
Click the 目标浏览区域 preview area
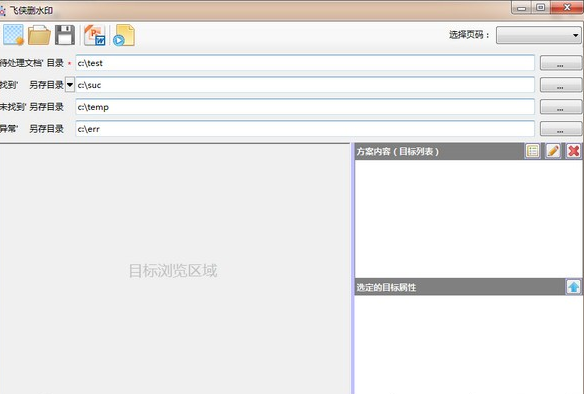pyautogui.click(x=175, y=269)
